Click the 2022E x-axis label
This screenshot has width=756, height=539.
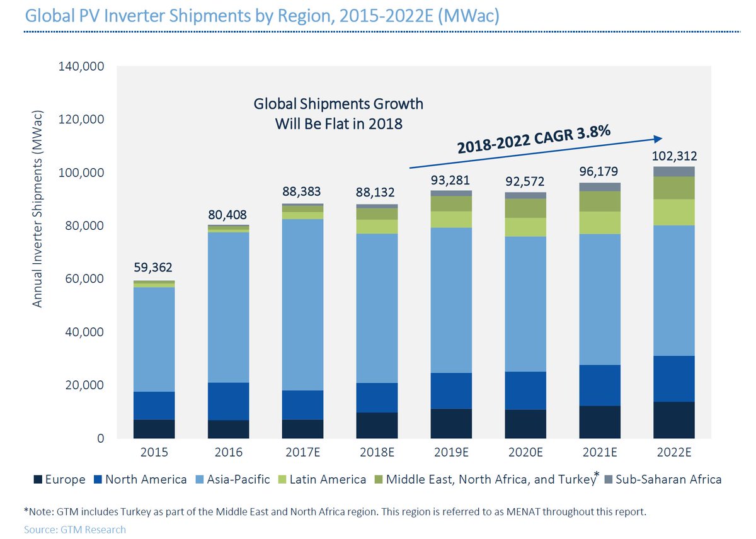675,452
